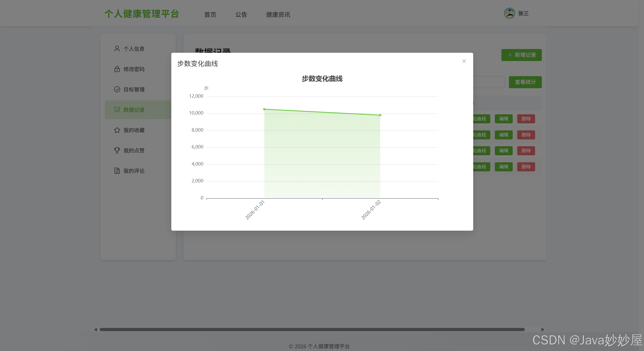Viewport: 644px width, 351px height.
Task: Click the document icon for 我的评论
Action: tap(117, 171)
